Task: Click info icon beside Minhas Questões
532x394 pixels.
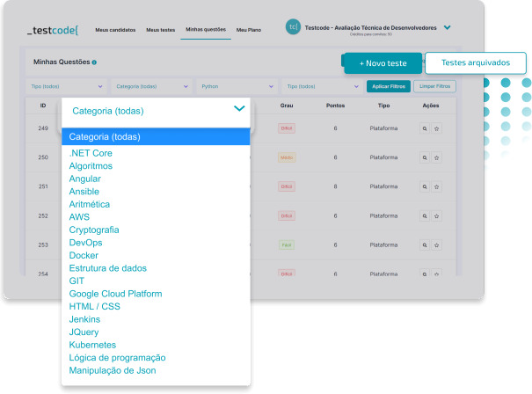Action: tap(94, 62)
